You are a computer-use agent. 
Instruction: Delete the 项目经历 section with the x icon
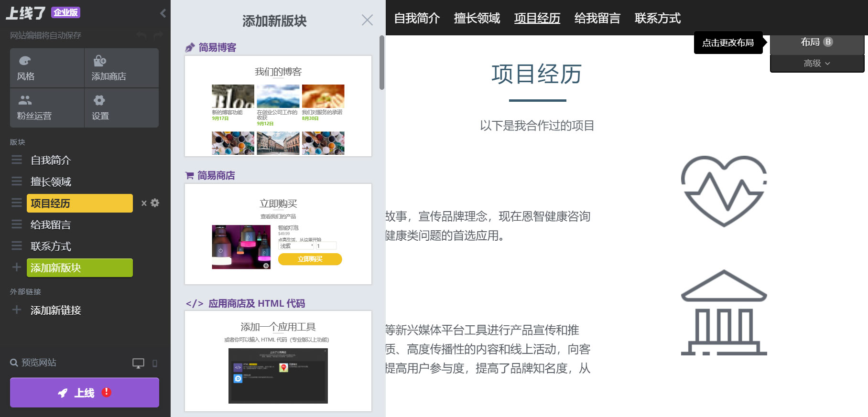tap(144, 203)
